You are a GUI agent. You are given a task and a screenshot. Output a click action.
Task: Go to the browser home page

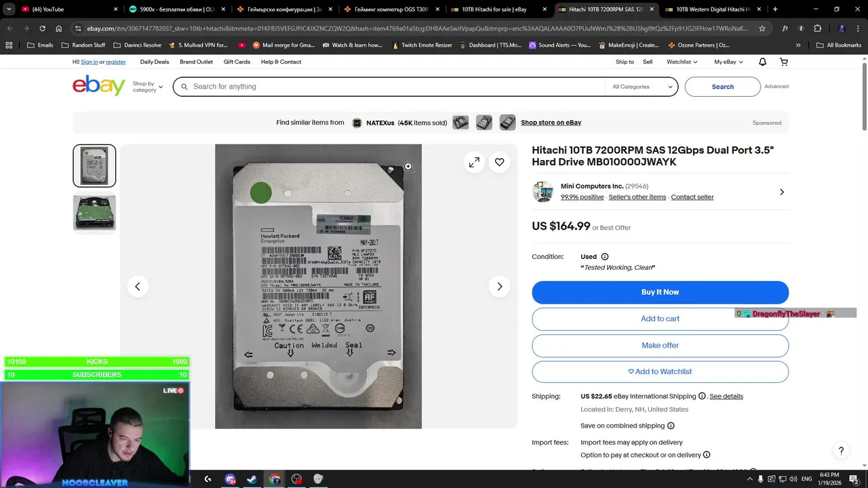coord(59,28)
